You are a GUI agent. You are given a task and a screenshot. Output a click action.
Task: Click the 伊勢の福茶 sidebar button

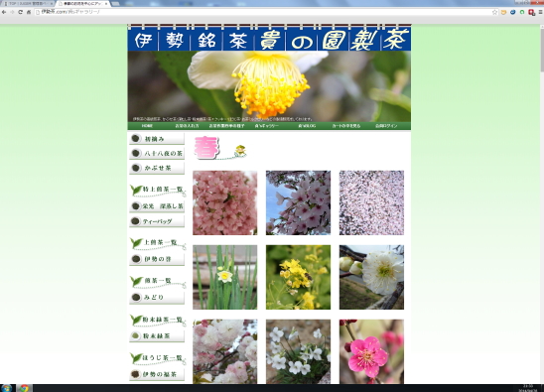point(157,374)
